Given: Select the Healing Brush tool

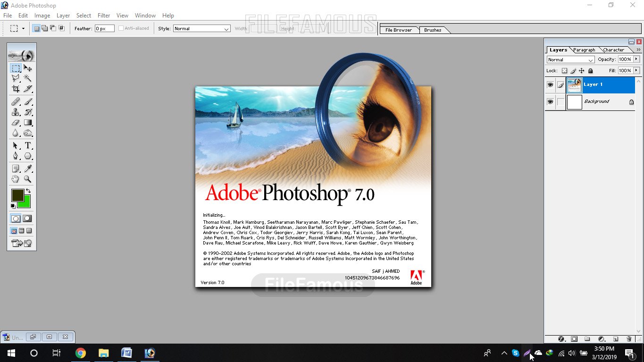Looking at the screenshot, I should coord(16,101).
